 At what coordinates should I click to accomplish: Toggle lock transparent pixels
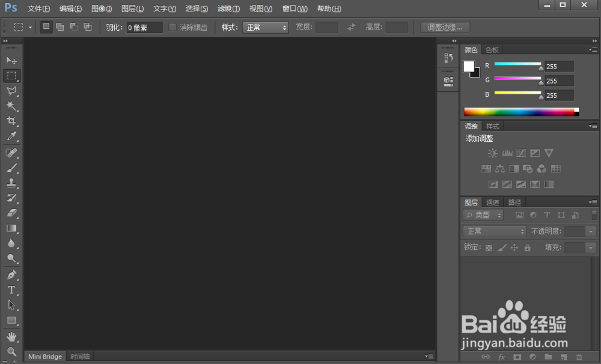click(489, 248)
